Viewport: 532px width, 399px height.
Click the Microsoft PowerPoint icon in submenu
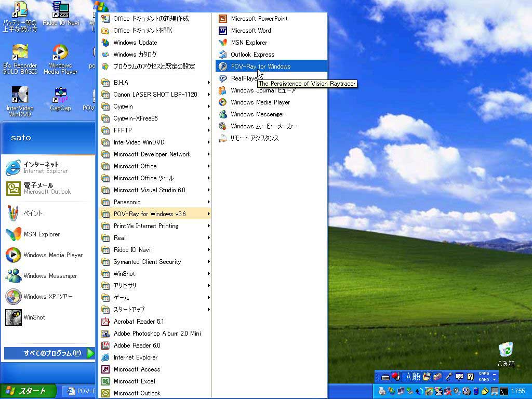coord(222,19)
